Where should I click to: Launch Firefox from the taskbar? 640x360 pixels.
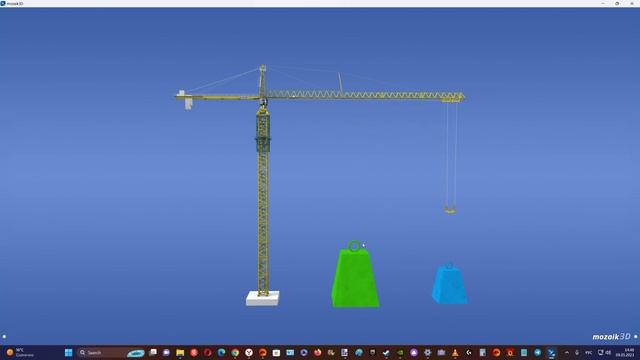click(318, 353)
